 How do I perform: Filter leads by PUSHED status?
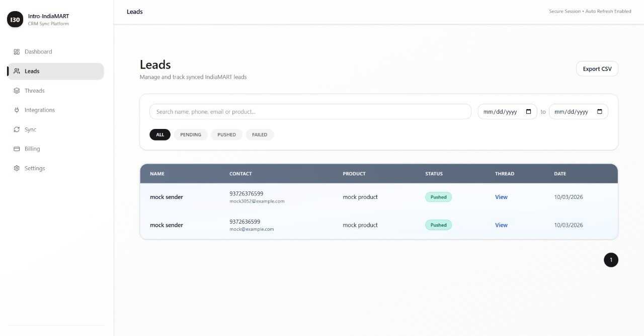point(226,135)
